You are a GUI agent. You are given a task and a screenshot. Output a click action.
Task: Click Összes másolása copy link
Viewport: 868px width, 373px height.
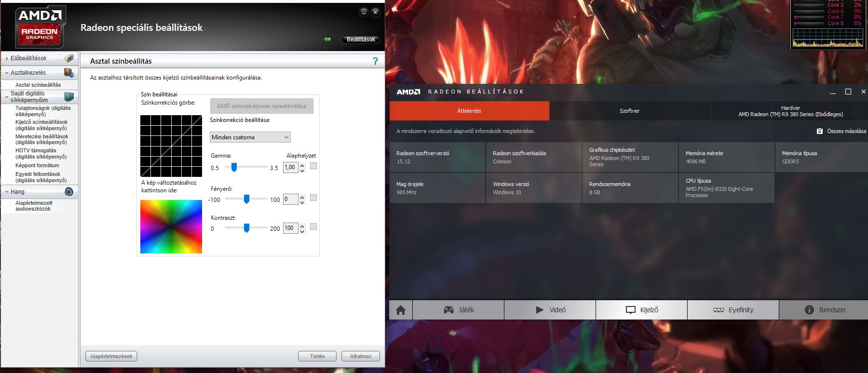tap(841, 131)
